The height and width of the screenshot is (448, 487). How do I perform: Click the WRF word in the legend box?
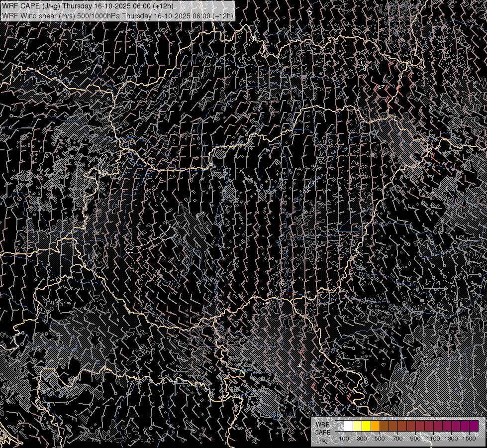[x=322, y=425]
